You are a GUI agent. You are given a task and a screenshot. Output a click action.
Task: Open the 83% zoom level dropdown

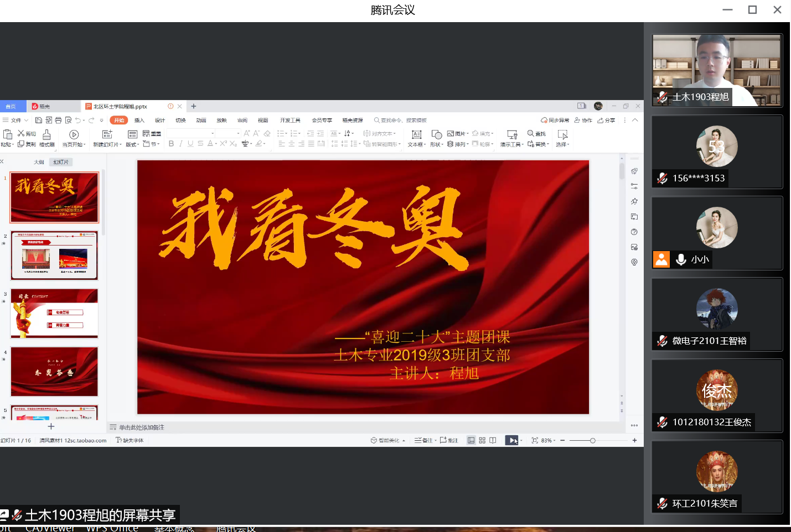549,440
